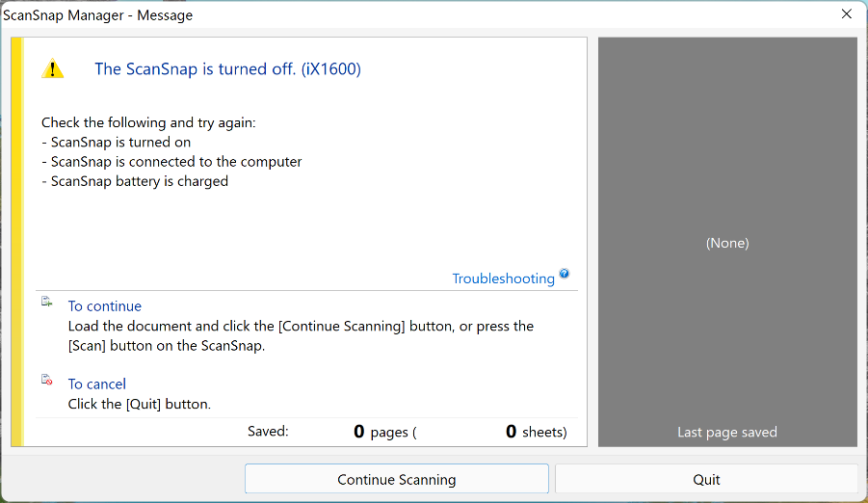The width and height of the screenshot is (868, 503).
Task: Click the "(None)" preview placeholder text
Action: 727,243
